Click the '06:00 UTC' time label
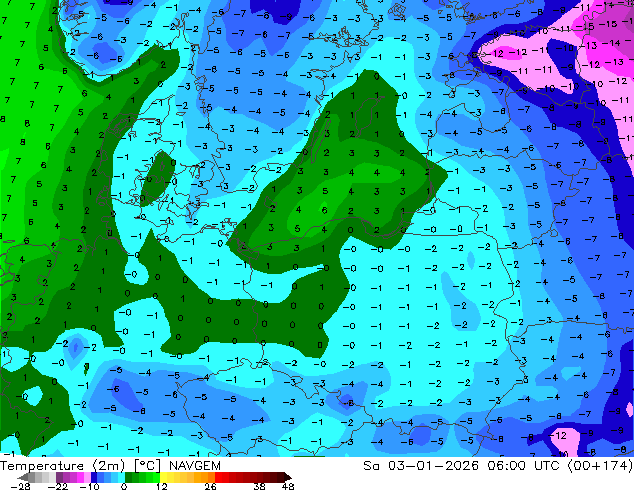The width and height of the screenshot is (634, 490). tap(523, 466)
